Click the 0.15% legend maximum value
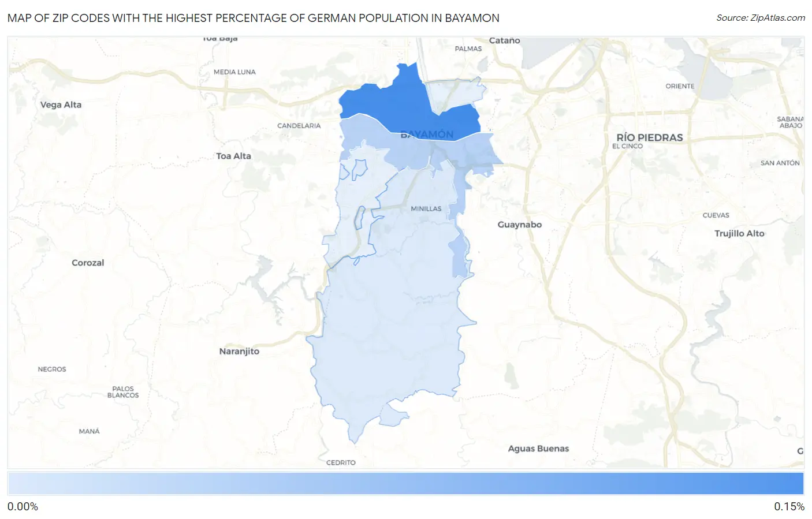Image resolution: width=812 pixels, height=519 pixels. [x=789, y=506]
